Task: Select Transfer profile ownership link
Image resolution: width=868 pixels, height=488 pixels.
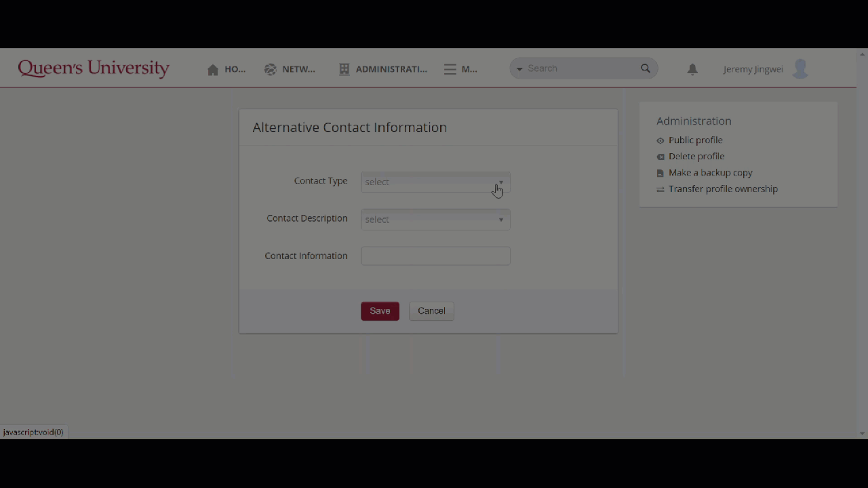Action: [723, 189]
